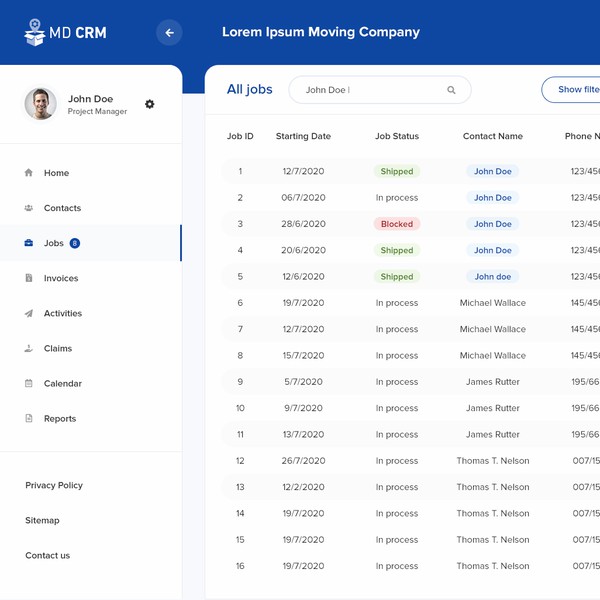Click Thomas T. Nelson in job 16 row
The height and width of the screenshot is (600, 600).
coord(493,566)
